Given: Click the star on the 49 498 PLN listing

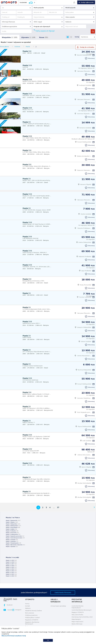Looking at the screenshot, I should click(86, 145).
